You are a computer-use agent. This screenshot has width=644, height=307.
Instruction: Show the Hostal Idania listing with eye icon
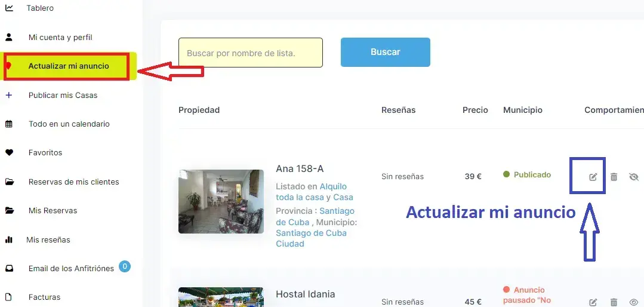[x=634, y=302]
